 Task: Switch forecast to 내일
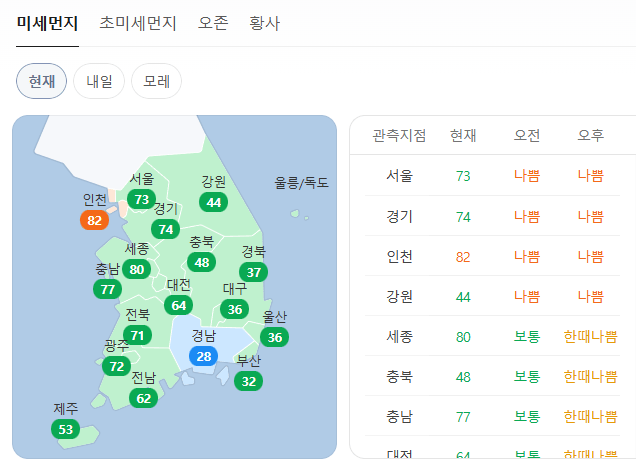99,81
